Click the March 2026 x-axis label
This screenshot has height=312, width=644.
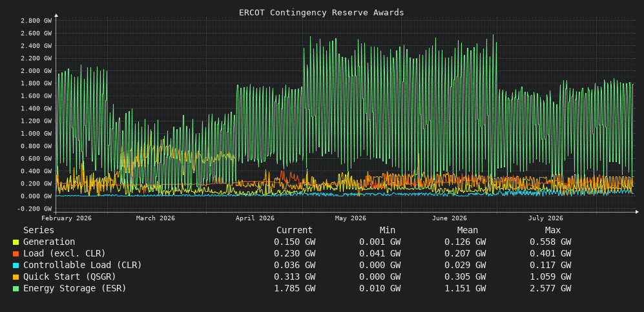pos(155,218)
